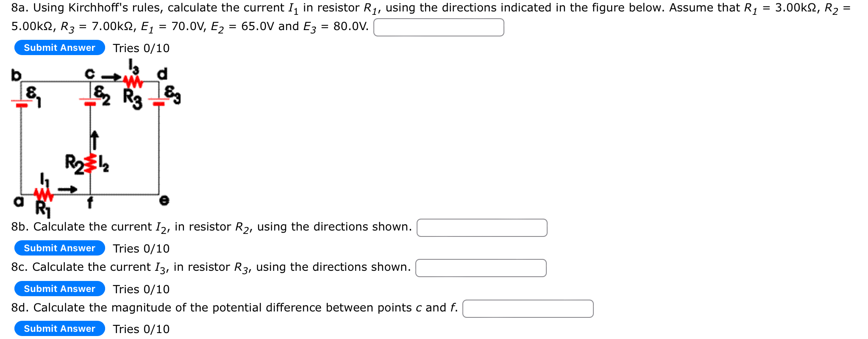Click the Submit Answer button for question 8b

coord(59,248)
